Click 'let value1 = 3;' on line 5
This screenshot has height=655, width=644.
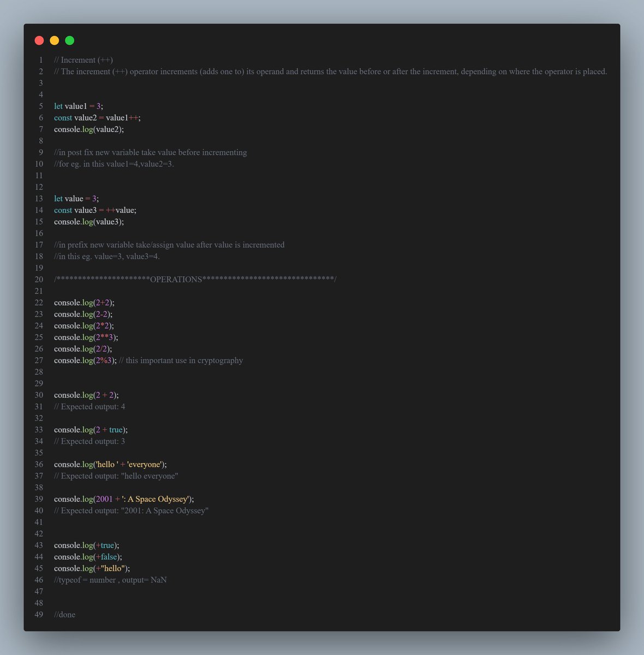pos(79,106)
